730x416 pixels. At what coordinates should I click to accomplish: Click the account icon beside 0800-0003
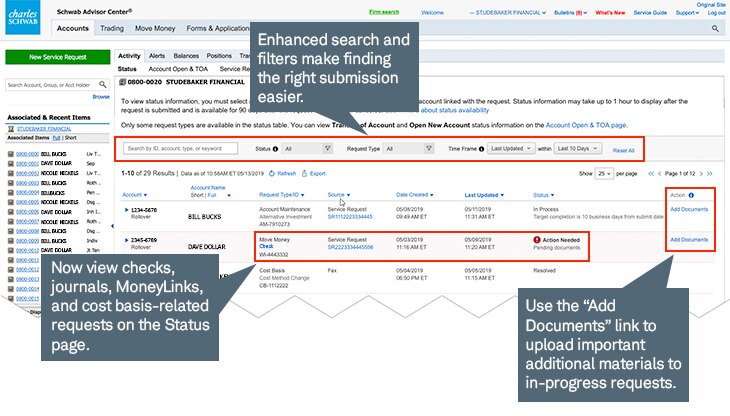(x=11, y=183)
